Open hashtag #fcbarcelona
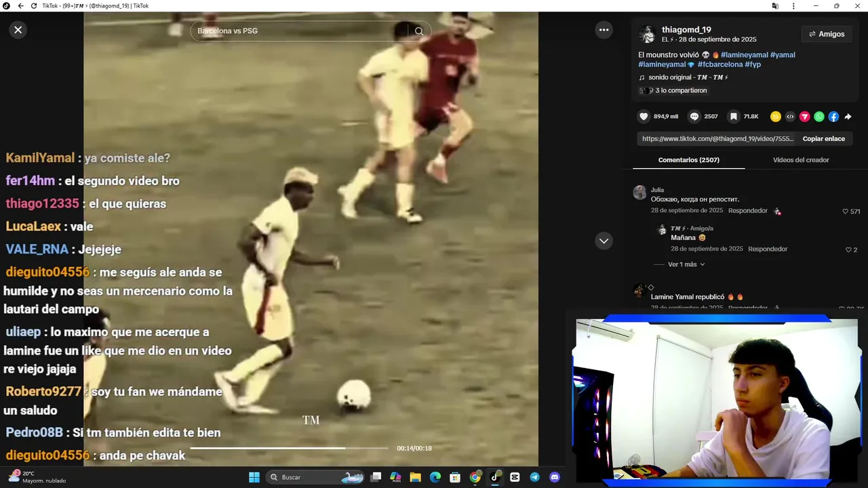Image resolution: width=868 pixels, height=488 pixels. [719, 64]
